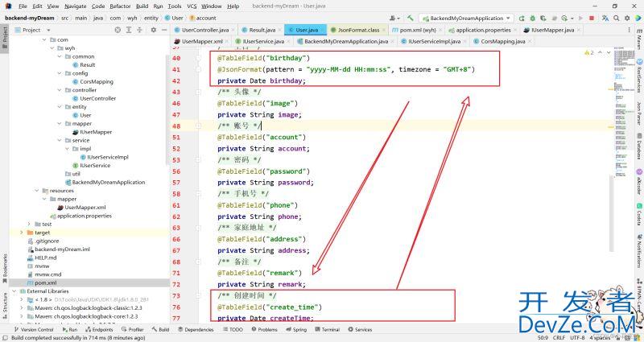Toggle the Terminal tool window
Viewport: 644px width, 342px height.
(328, 329)
